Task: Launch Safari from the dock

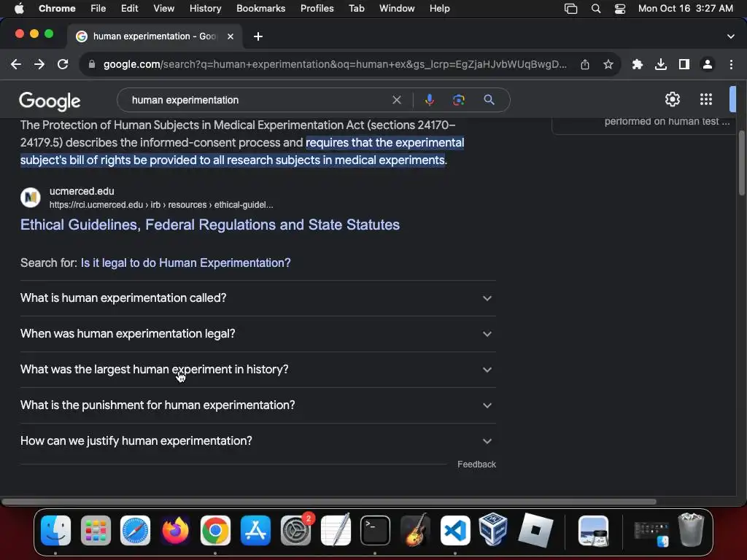Action: [x=135, y=530]
